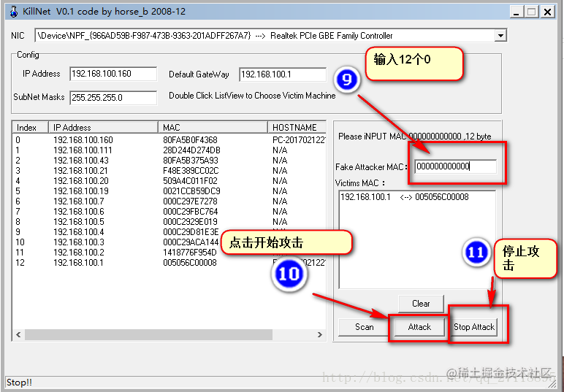
Task: Click the Scan button
Action: [364, 327]
